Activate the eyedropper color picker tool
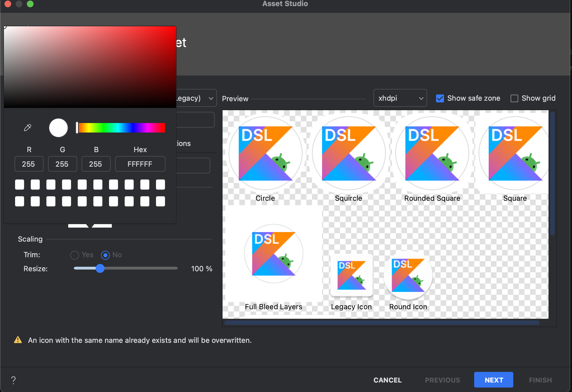Viewport: 572px width, 392px height. [27, 128]
